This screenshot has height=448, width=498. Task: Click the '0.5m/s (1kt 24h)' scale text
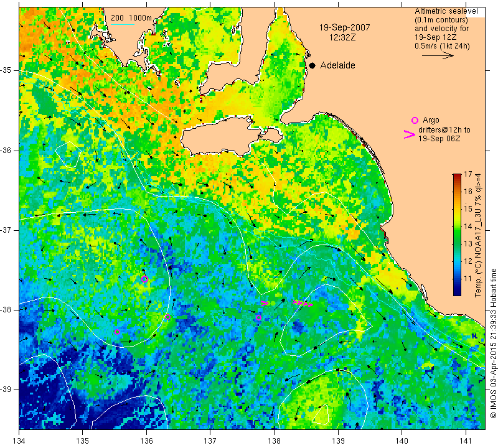coord(442,46)
